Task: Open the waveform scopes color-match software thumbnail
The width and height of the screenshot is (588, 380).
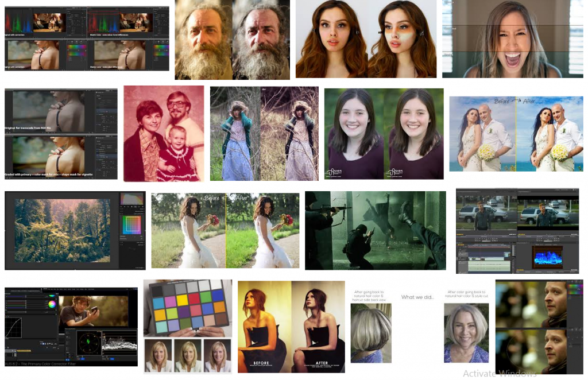Action: pyautogui.click(x=87, y=38)
